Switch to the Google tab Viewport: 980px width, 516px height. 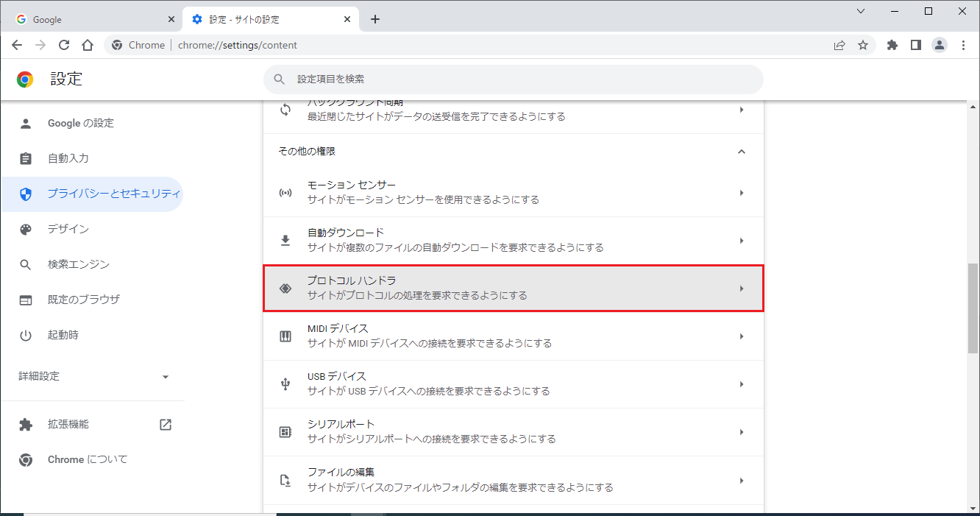tap(90, 19)
